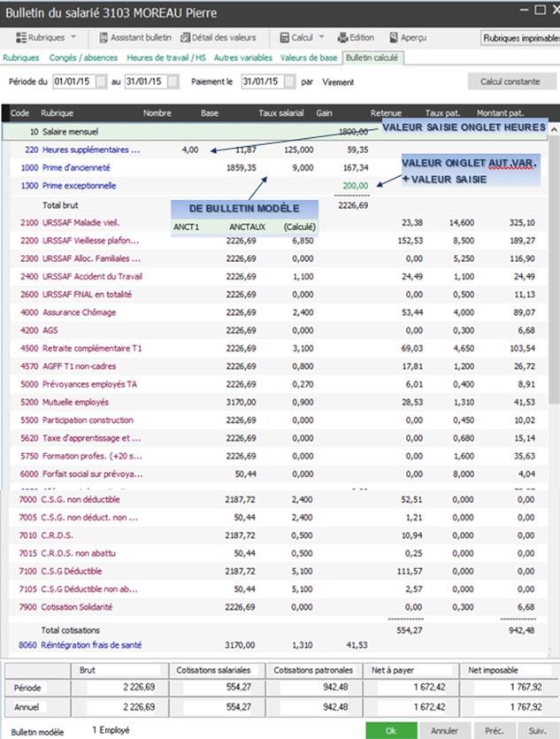This screenshot has height=739, width=560.
Task: Expand the Rubriques toolbar dropdown
Action: point(73,38)
